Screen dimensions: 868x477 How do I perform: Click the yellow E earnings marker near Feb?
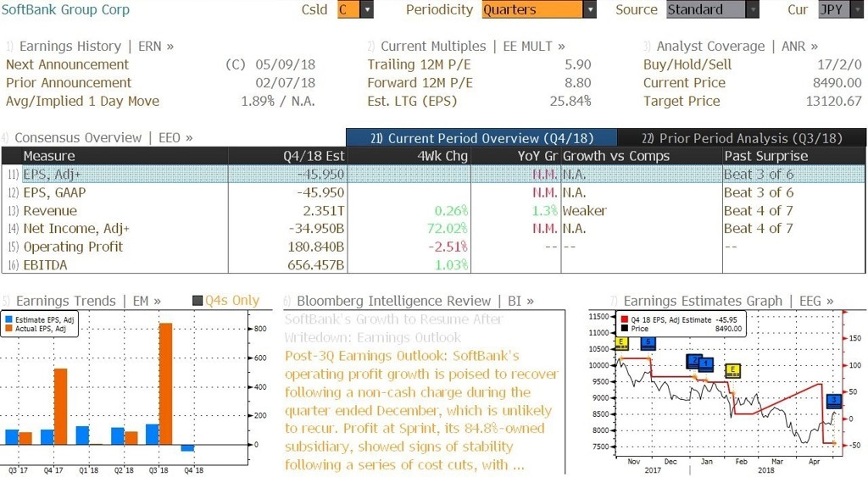(733, 371)
